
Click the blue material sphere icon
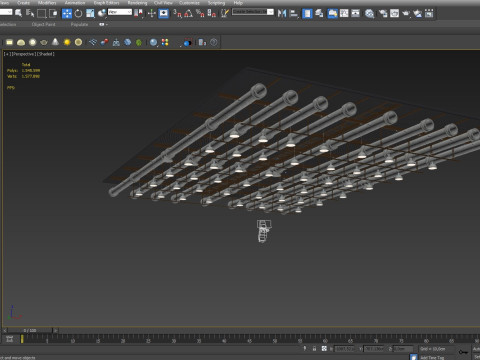pos(153,42)
